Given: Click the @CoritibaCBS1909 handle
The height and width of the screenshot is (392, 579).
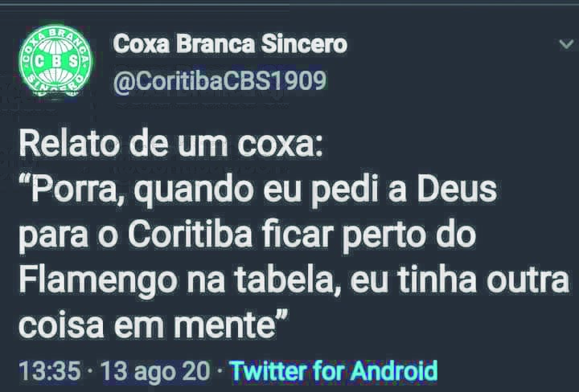Looking at the screenshot, I should [x=220, y=82].
